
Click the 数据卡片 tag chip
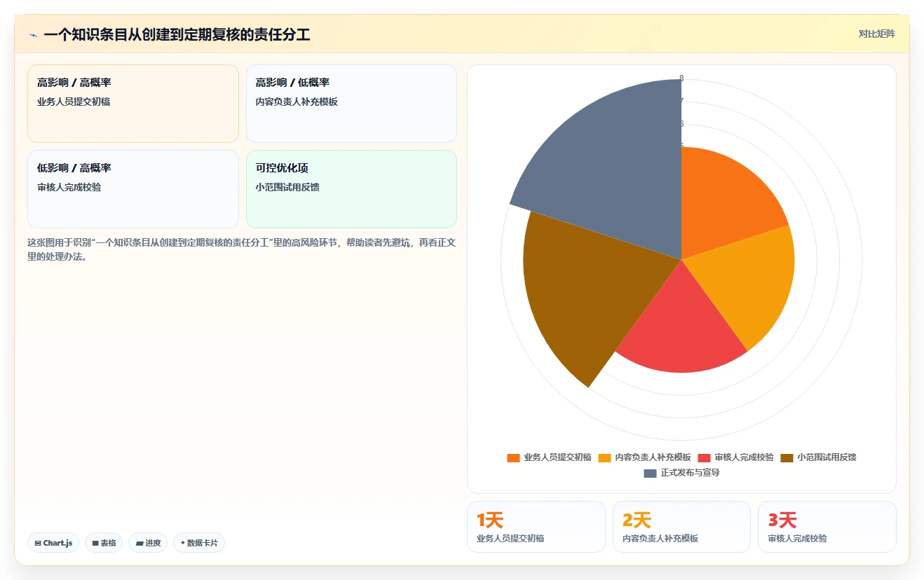tap(199, 543)
